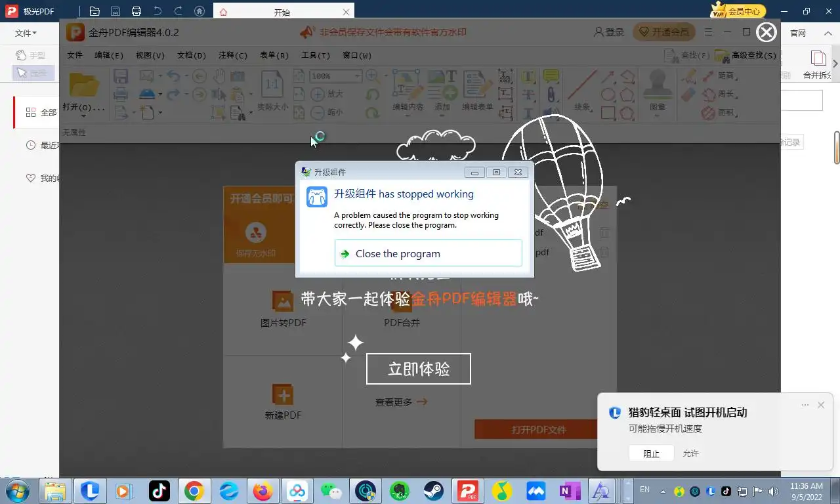
Task: Click the 新建PDF tile
Action: (x=283, y=401)
